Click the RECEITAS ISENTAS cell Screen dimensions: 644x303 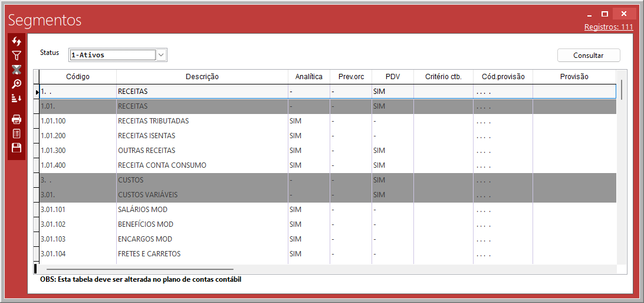(202, 136)
